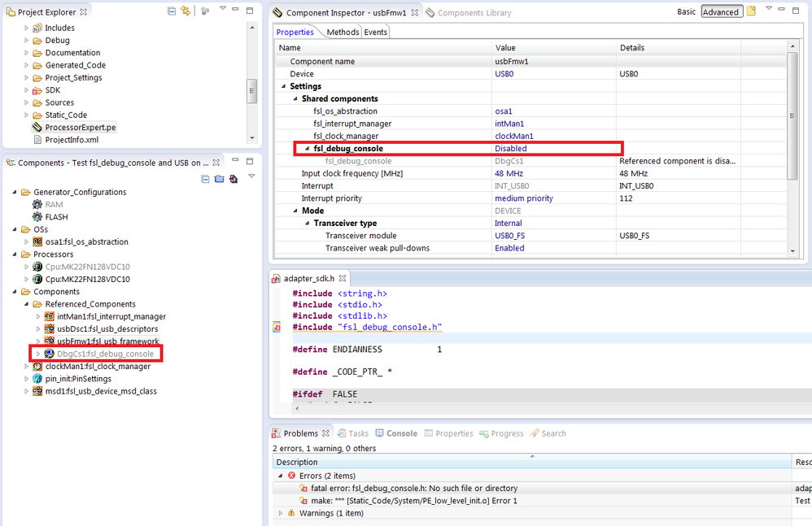Click the generate code icon in Components panel
This screenshot has height=526, width=812.
(235, 179)
